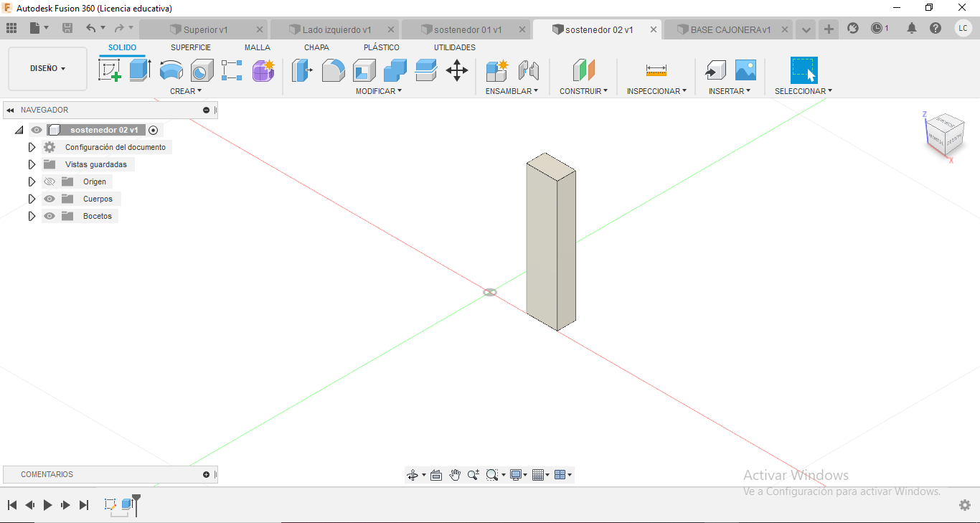This screenshot has width=980, height=523.
Task: Select the Look At tool
Action: tap(436, 475)
